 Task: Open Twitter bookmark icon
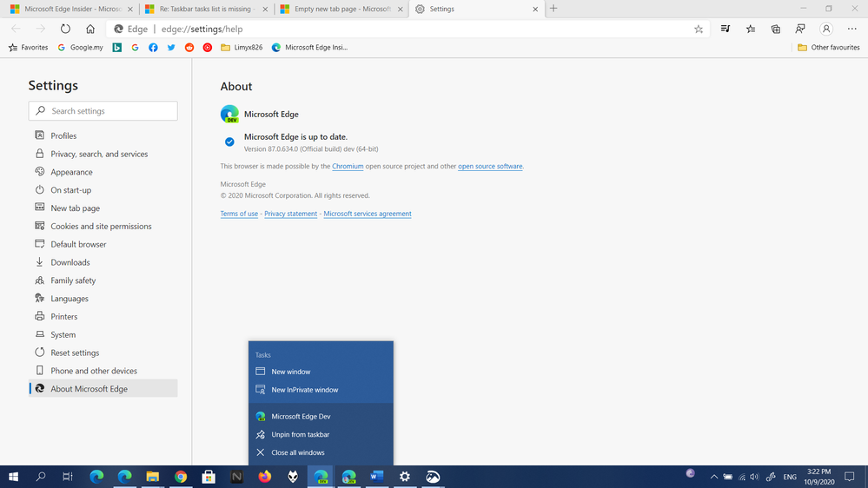(171, 48)
